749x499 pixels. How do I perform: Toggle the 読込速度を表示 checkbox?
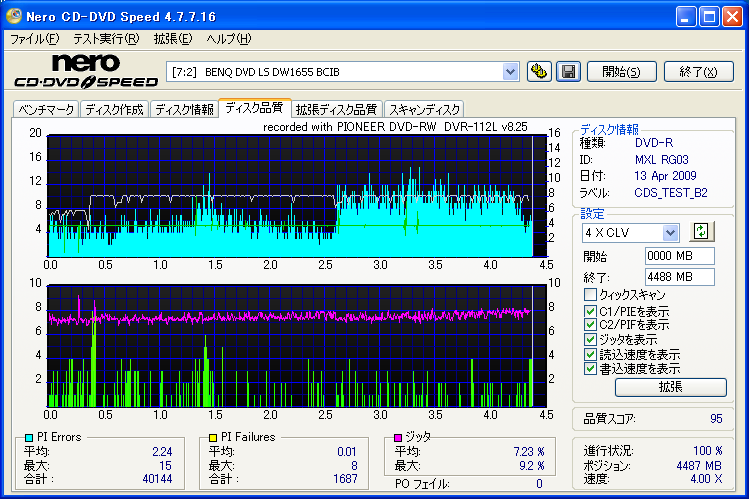[590, 354]
